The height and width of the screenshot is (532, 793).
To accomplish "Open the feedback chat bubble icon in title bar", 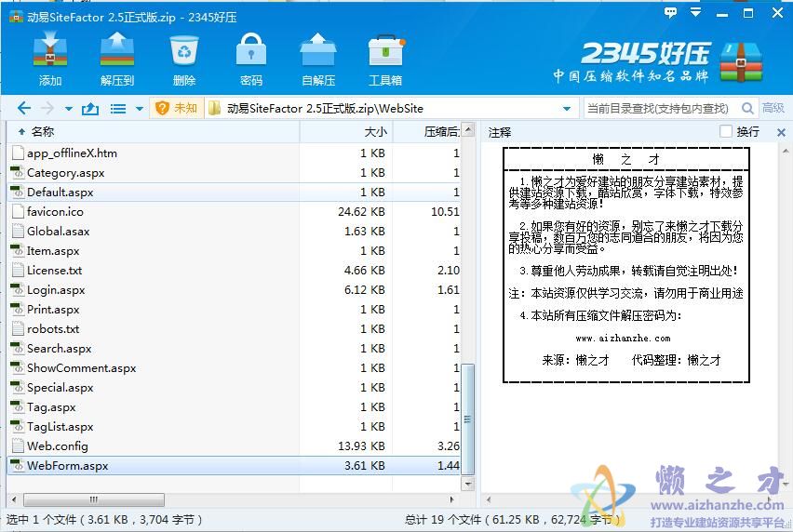I will click(x=671, y=12).
